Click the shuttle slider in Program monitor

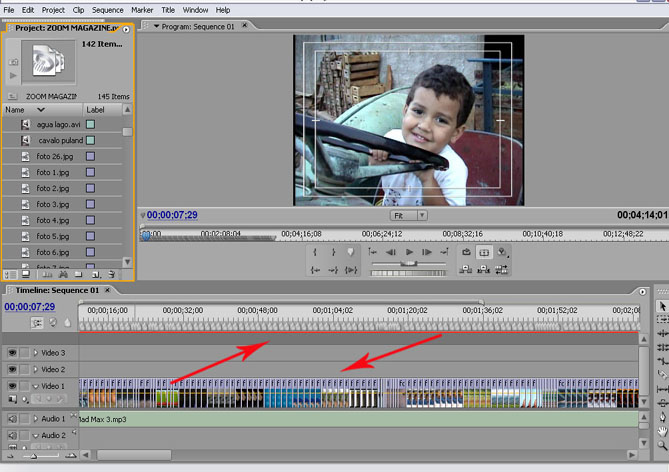tap(408, 263)
